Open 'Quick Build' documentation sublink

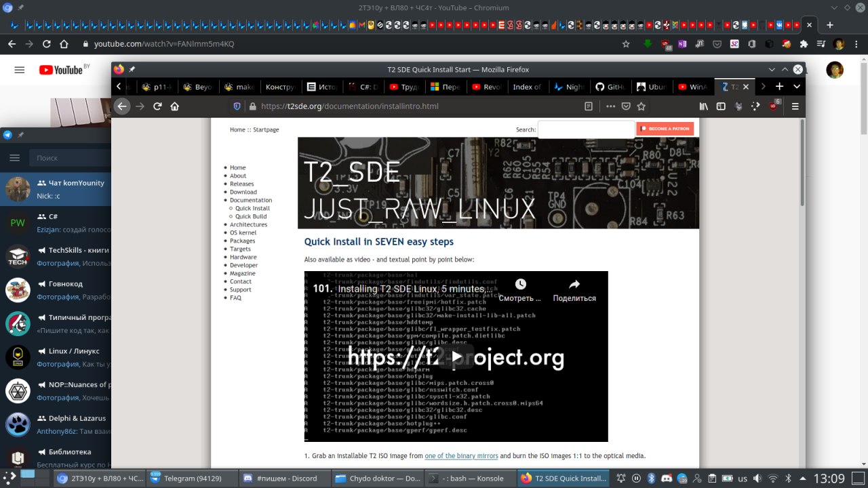pyautogui.click(x=251, y=216)
